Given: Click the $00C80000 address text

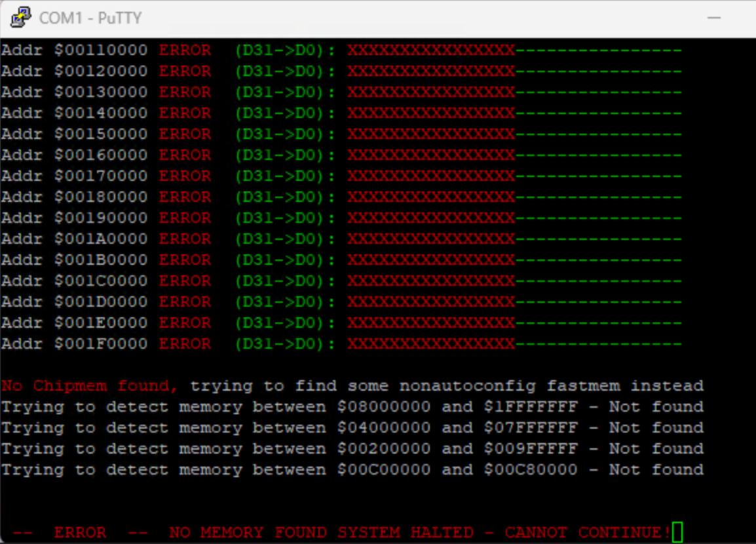Looking at the screenshot, I should point(531,470).
